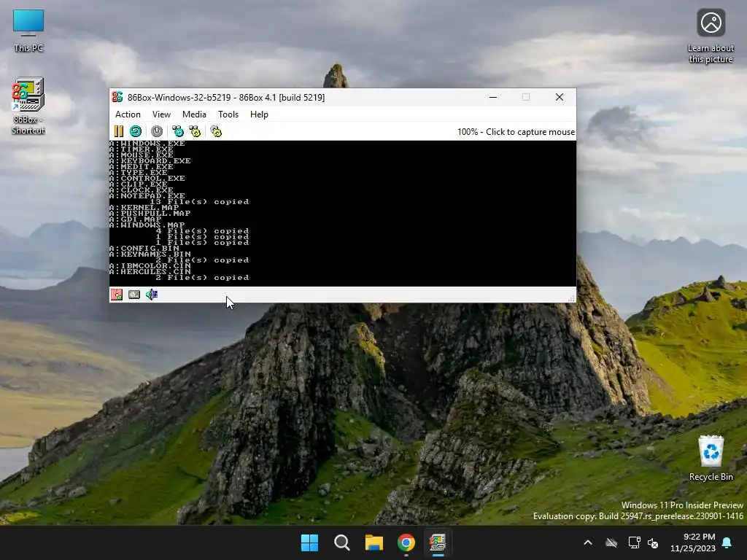Open the Media menu
Screen dimensions: 747x560
click(x=194, y=114)
